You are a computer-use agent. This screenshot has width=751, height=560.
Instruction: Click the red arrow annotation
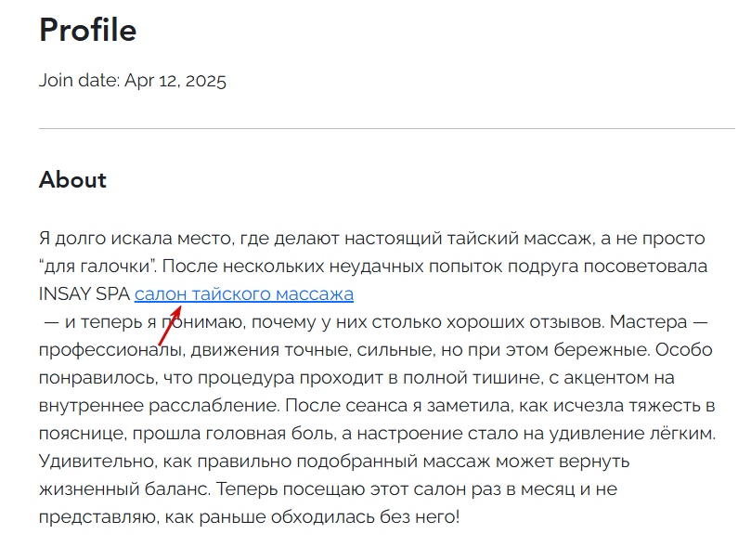click(x=169, y=327)
